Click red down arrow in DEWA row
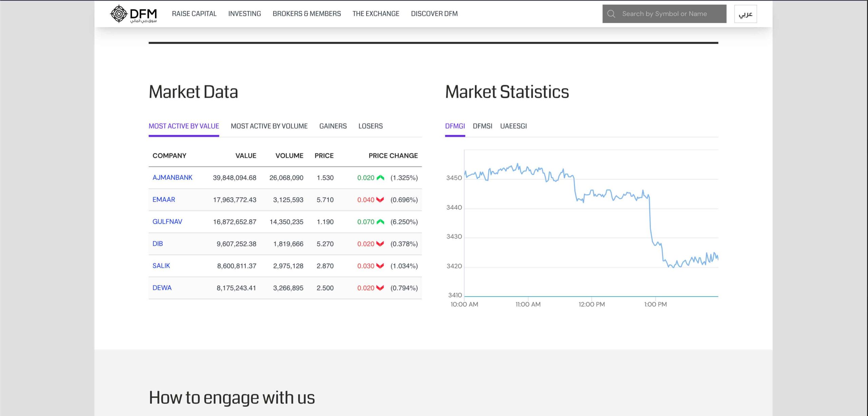This screenshot has height=416, width=868. [380, 288]
